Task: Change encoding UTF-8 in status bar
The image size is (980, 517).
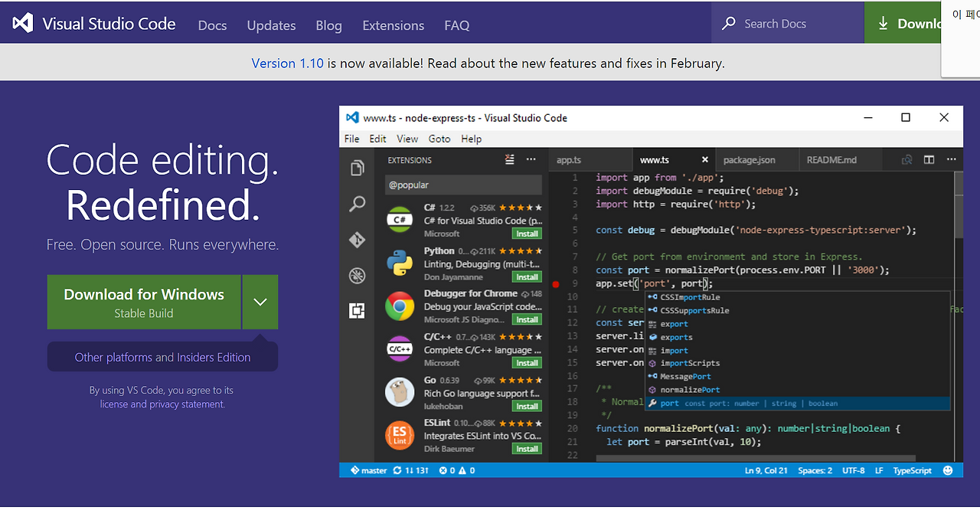Action: [x=854, y=470]
